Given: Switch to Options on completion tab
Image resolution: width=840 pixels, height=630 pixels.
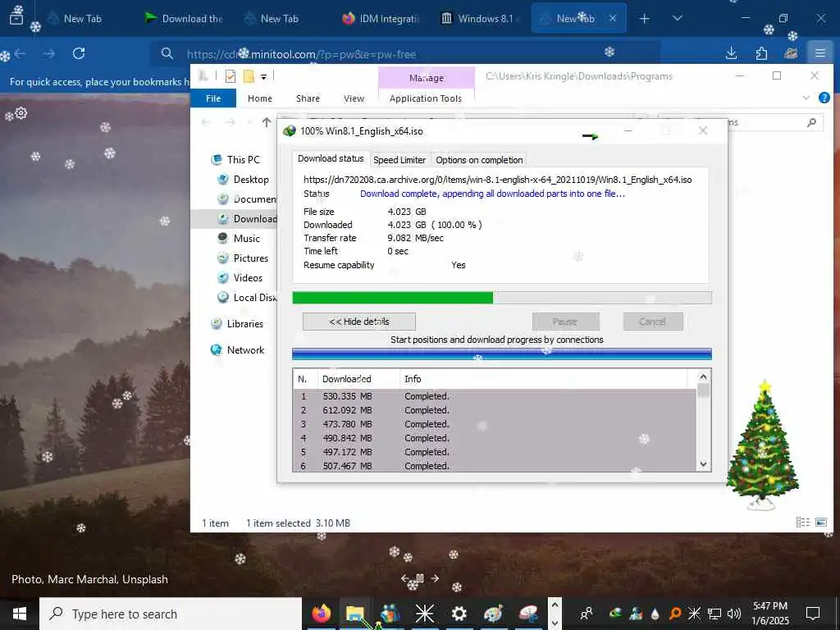Looking at the screenshot, I should pos(479,160).
